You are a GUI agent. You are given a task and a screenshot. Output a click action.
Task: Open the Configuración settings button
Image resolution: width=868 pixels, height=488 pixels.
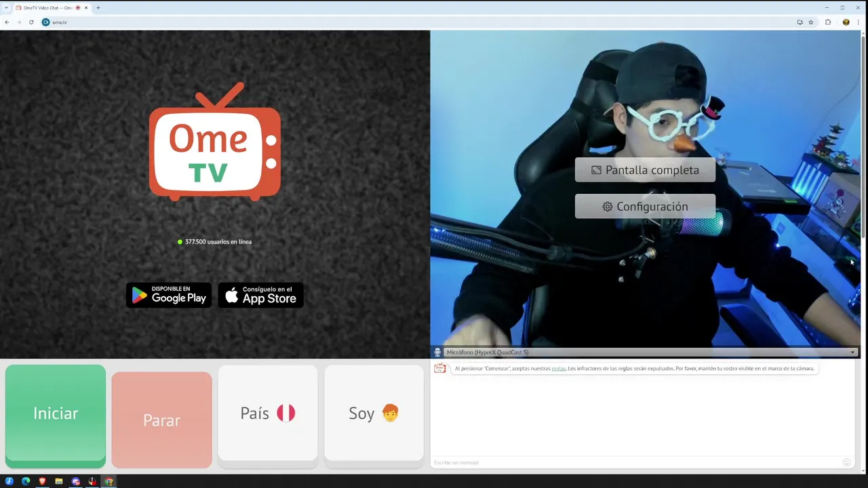(x=645, y=207)
